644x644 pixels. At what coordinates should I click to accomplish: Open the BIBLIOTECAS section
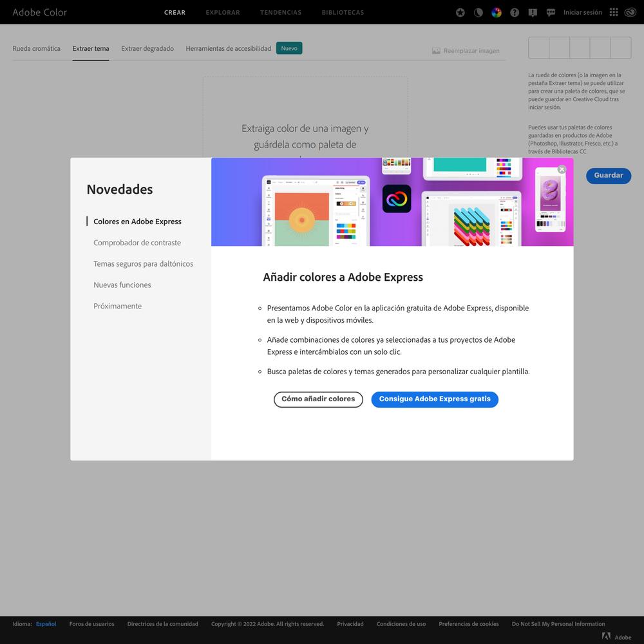[343, 13]
